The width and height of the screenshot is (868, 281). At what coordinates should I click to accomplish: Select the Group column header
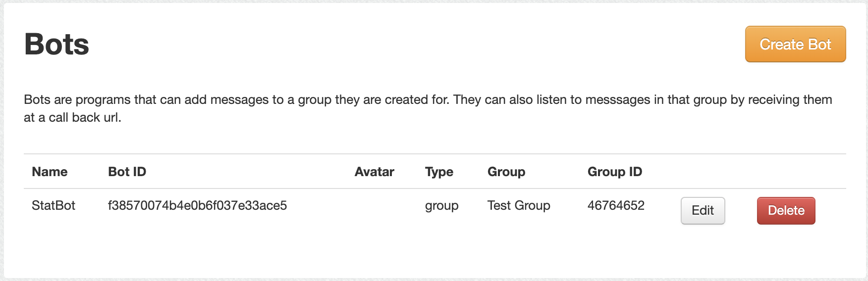(x=506, y=172)
